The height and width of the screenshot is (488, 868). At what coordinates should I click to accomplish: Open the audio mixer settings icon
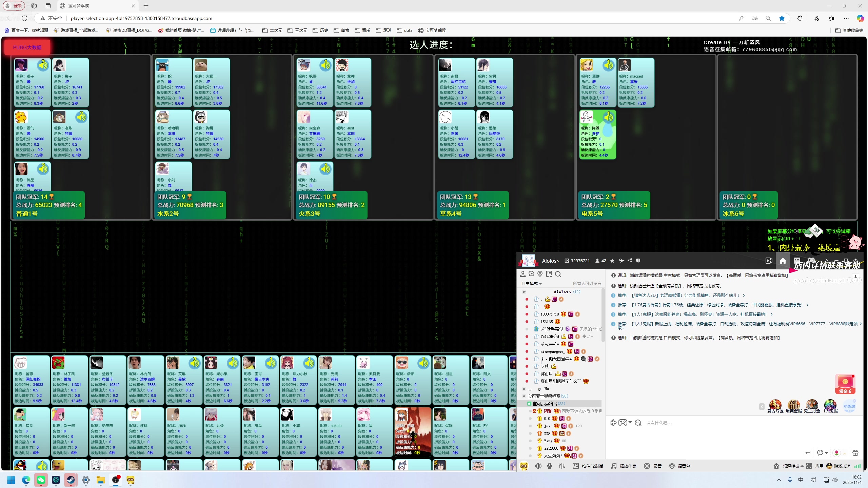(562, 466)
